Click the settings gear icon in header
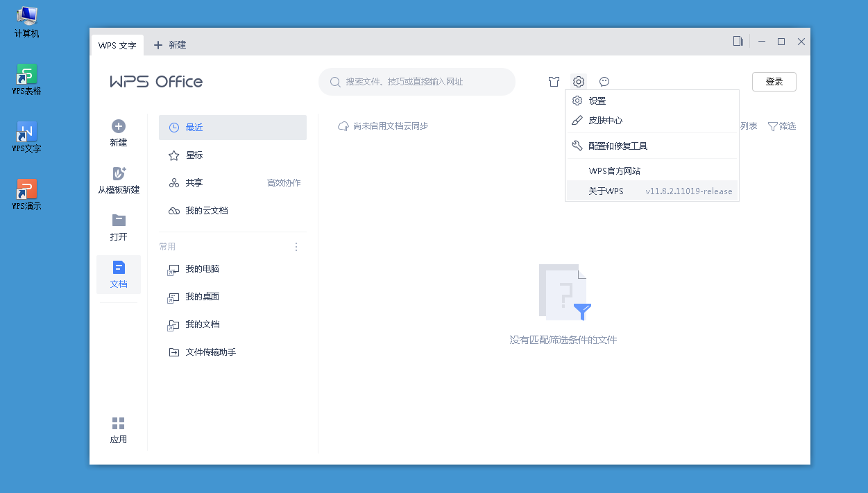The image size is (868, 493). click(x=579, y=82)
